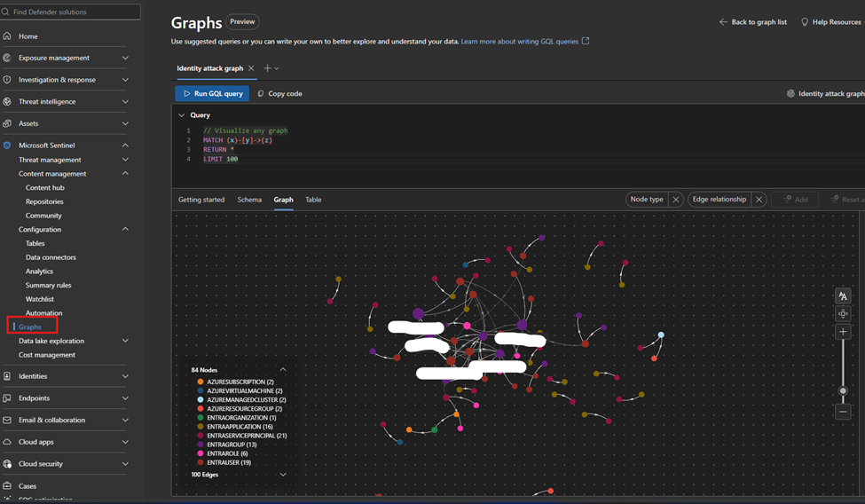Go Back to graph list

click(x=753, y=21)
